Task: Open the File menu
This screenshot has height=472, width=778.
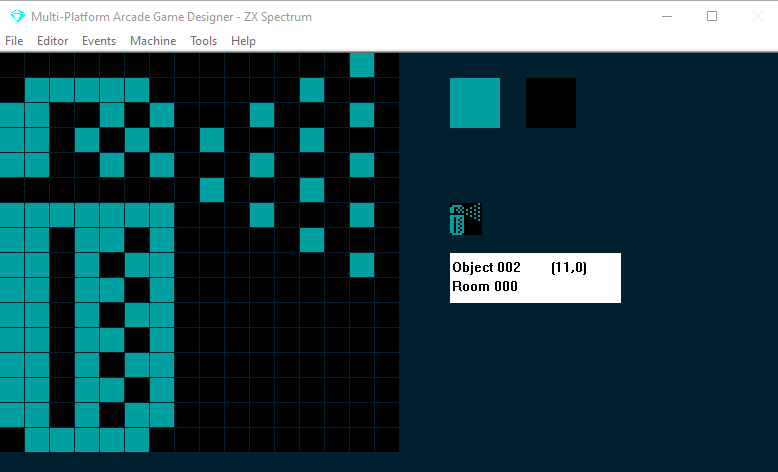Action: 14,41
